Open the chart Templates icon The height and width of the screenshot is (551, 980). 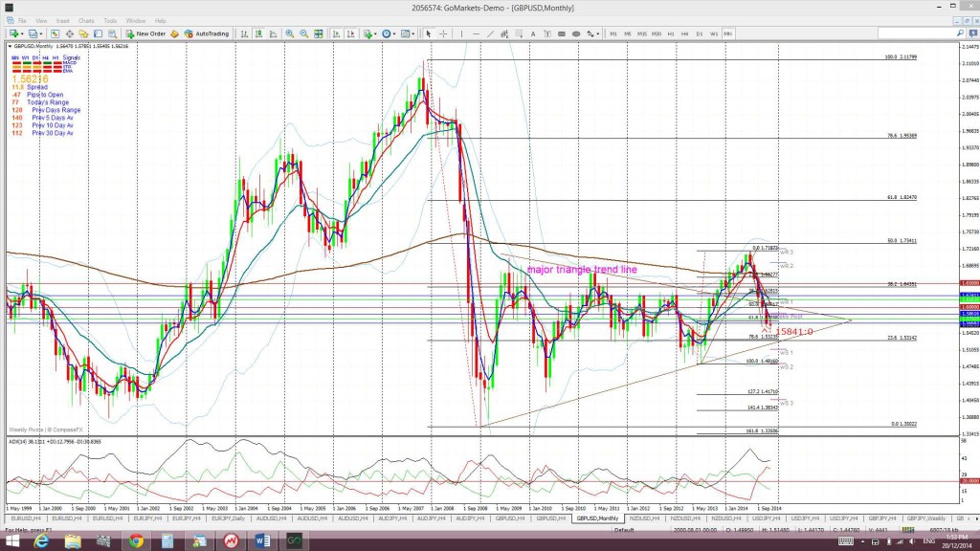point(405,33)
